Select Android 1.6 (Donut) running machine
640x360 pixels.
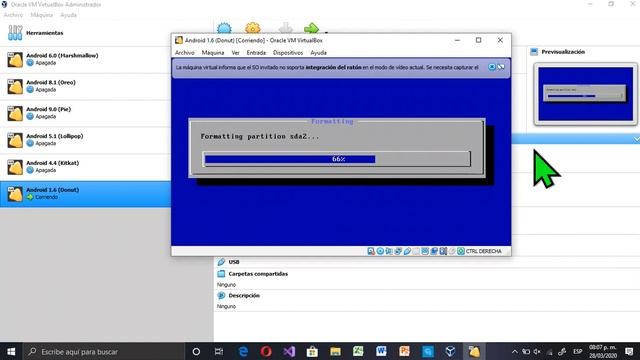pyautogui.click(x=85, y=194)
